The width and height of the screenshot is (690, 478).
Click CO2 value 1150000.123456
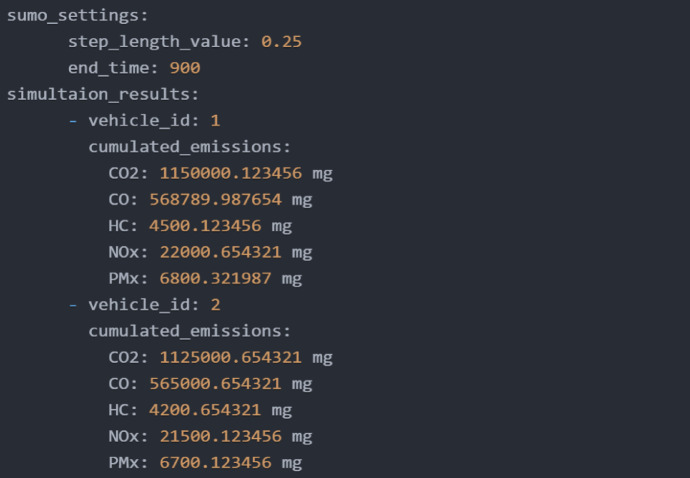[x=231, y=173]
